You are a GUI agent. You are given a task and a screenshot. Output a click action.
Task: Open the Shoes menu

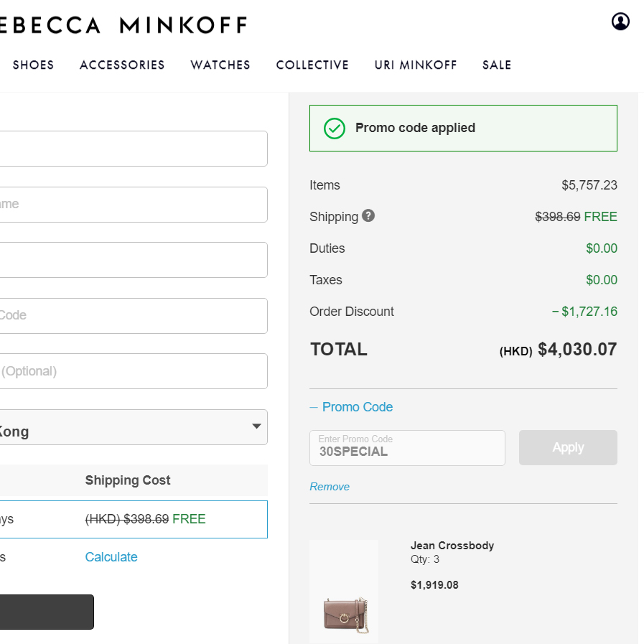tap(33, 65)
